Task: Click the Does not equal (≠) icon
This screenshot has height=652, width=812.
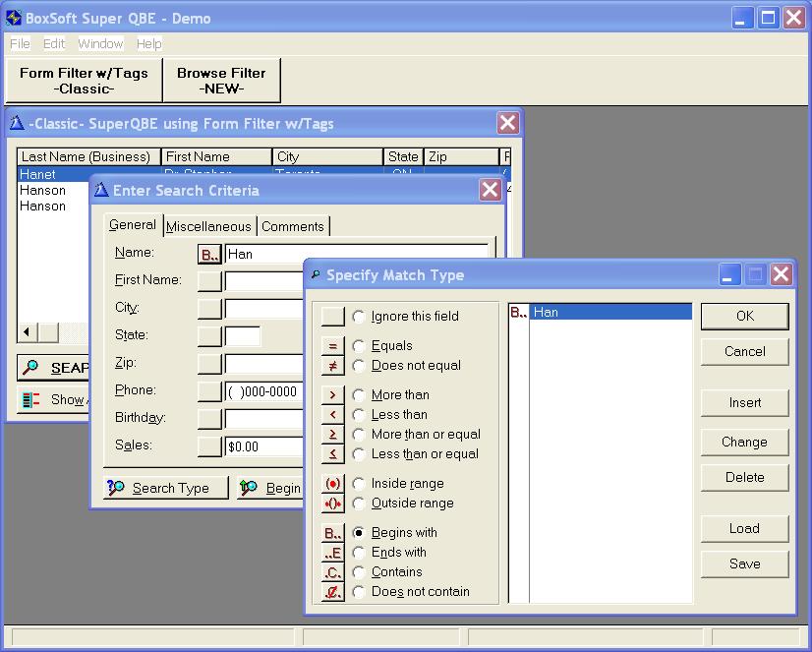Action: click(x=333, y=366)
